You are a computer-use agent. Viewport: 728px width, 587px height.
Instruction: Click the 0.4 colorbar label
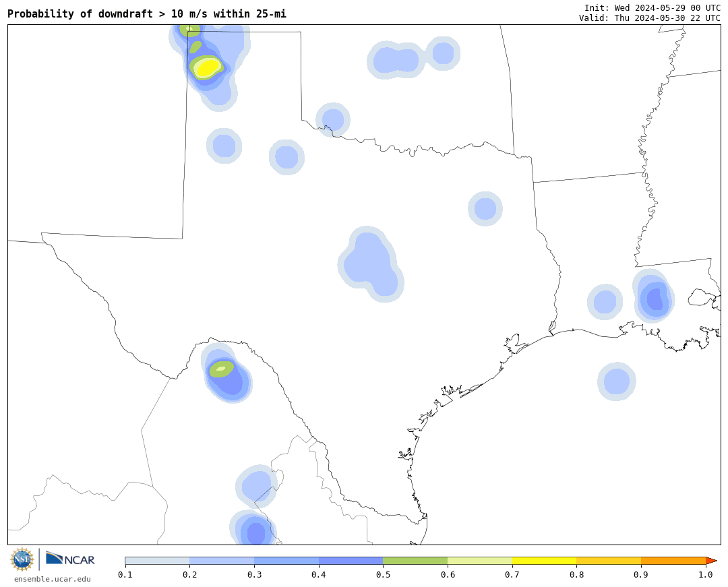pyautogui.click(x=318, y=575)
